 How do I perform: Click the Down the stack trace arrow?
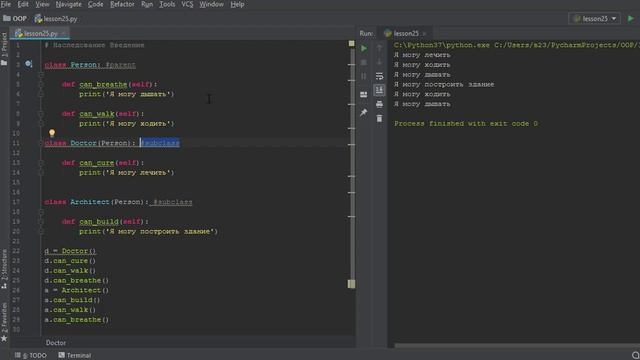click(x=379, y=62)
